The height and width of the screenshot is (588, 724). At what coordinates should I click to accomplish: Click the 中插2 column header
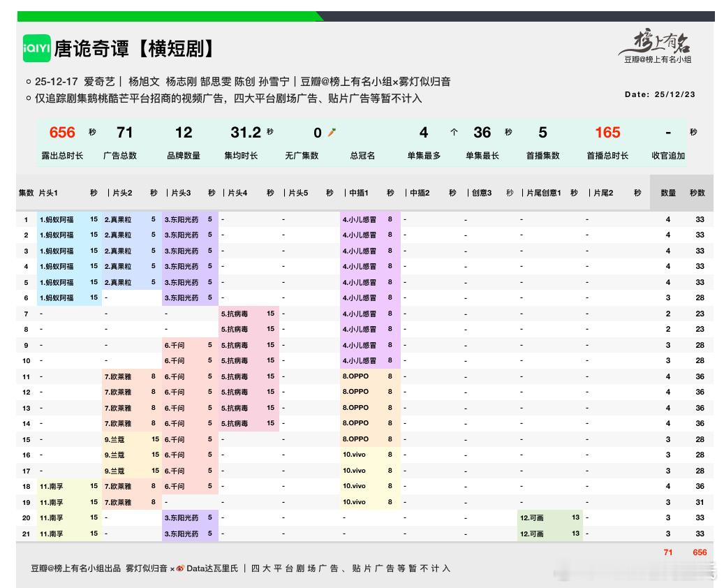(x=420, y=193)
